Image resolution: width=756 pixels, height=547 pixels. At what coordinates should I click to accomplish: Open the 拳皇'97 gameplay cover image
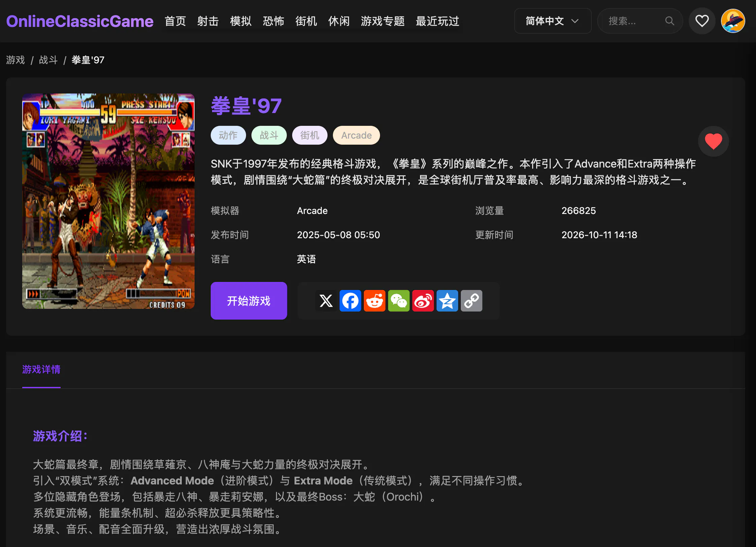click(108, 201)
